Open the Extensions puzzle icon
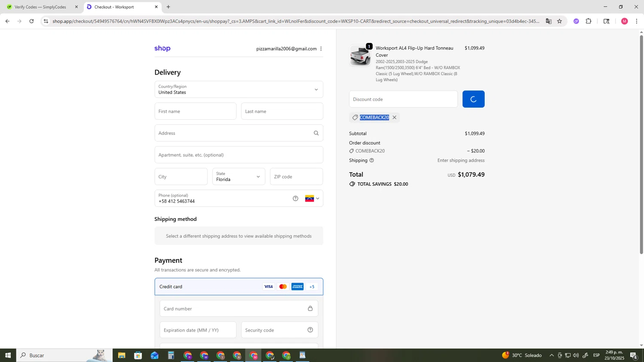644x362 pixels. point(589,21)
